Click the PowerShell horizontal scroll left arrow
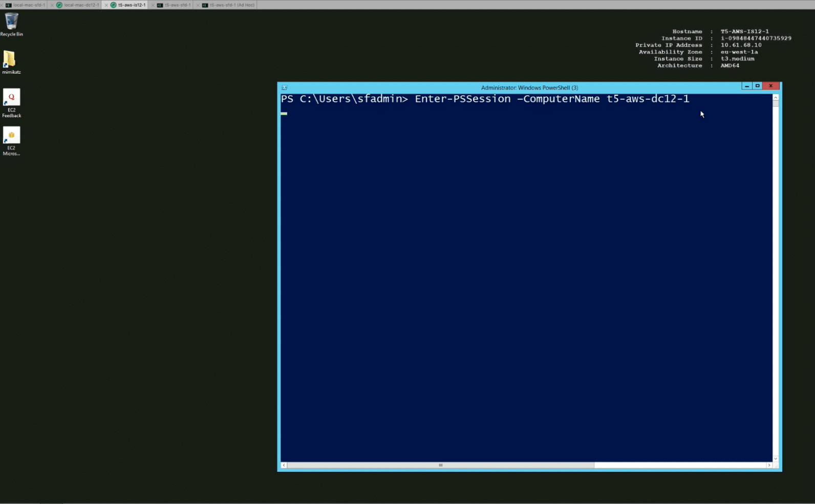 (x=284, y=465)
